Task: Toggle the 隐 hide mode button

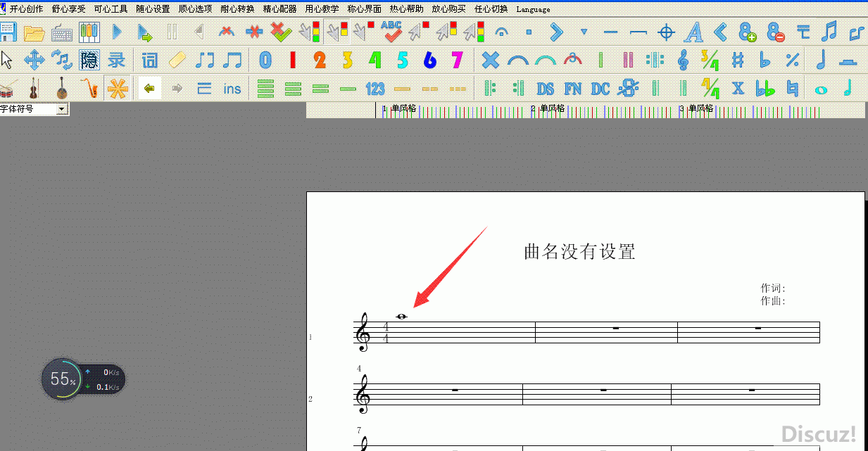Action: click(x=89, y=61)
